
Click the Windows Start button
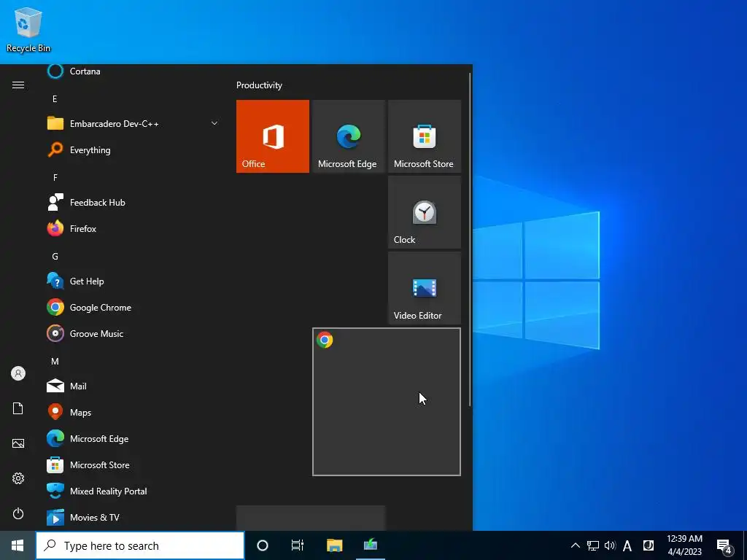coord(18,545)
